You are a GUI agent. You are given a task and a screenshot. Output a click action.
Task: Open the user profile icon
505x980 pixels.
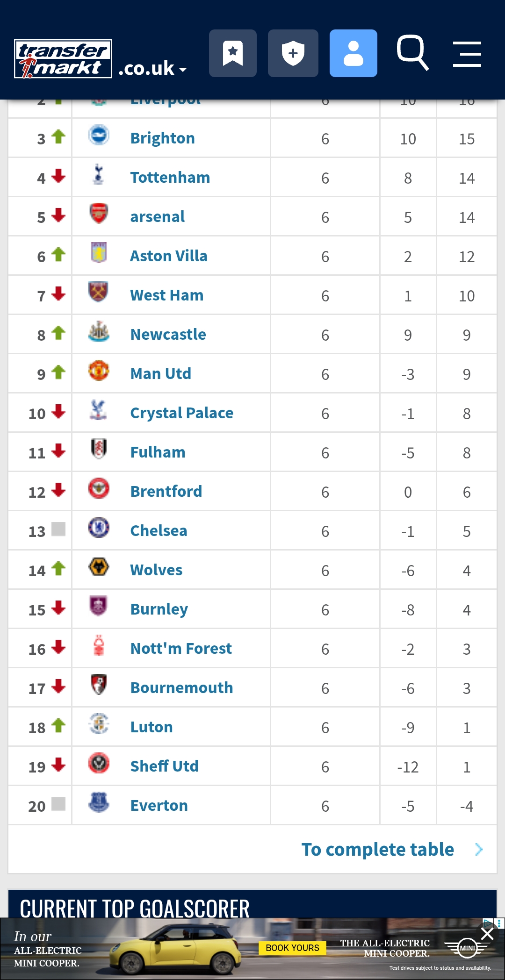(x=353, y=53)
